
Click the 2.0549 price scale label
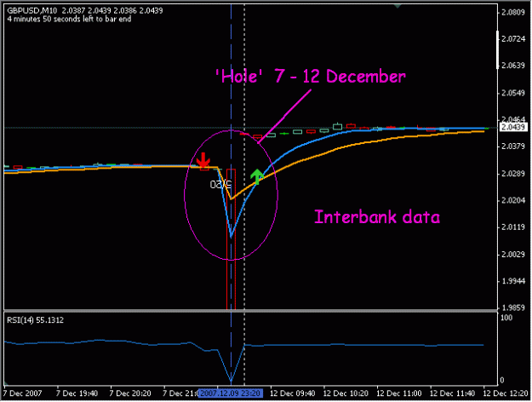pyautogui.click(x=513, y=93)
